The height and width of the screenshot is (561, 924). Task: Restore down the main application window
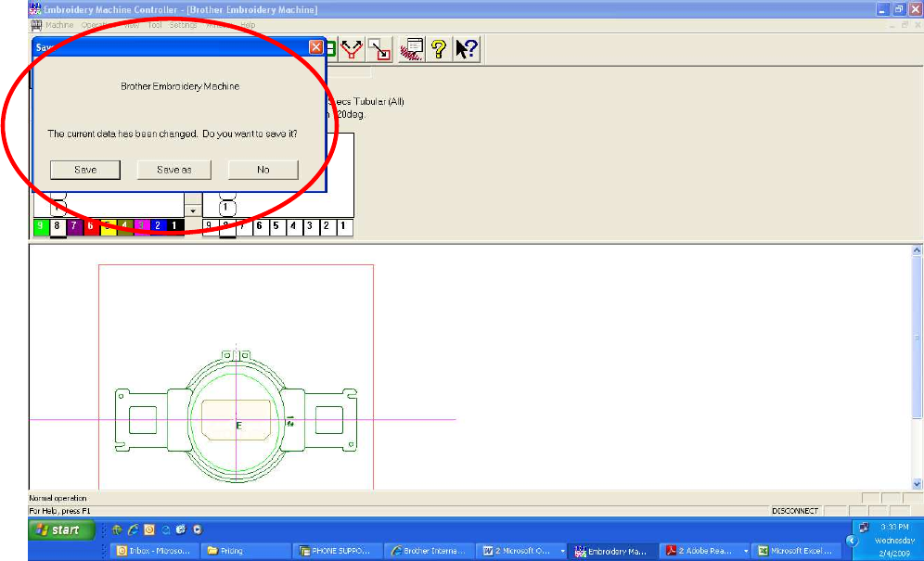pyautogui.click(x=899, y=9)
